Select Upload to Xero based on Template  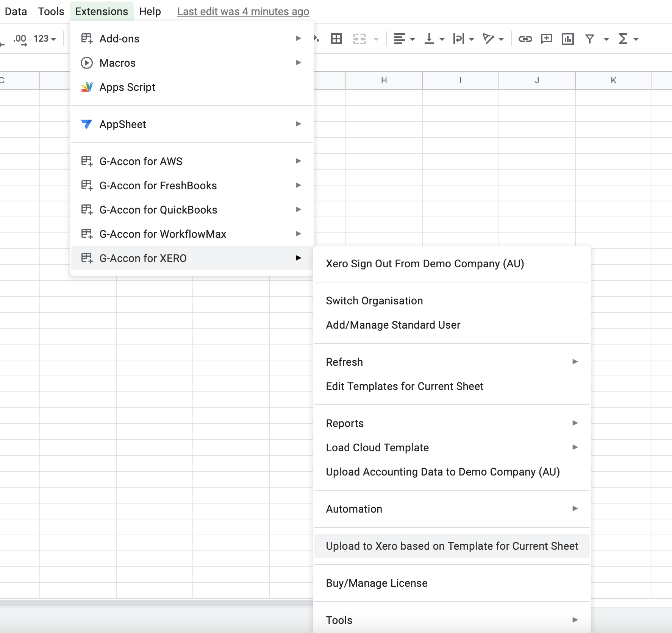coord(452,546)
